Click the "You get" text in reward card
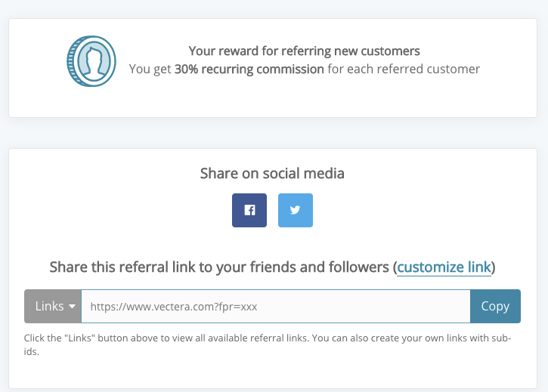 (x=150, y=69)
